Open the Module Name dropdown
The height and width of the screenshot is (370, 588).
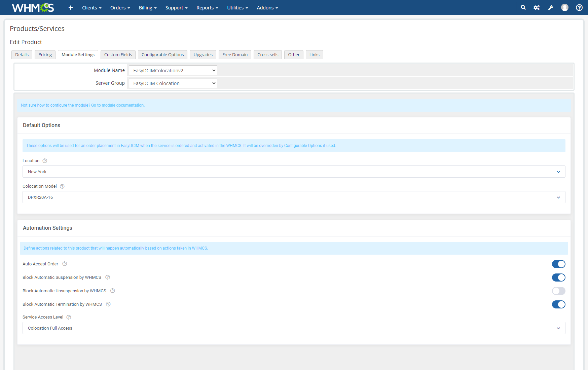tap(173, 70)
